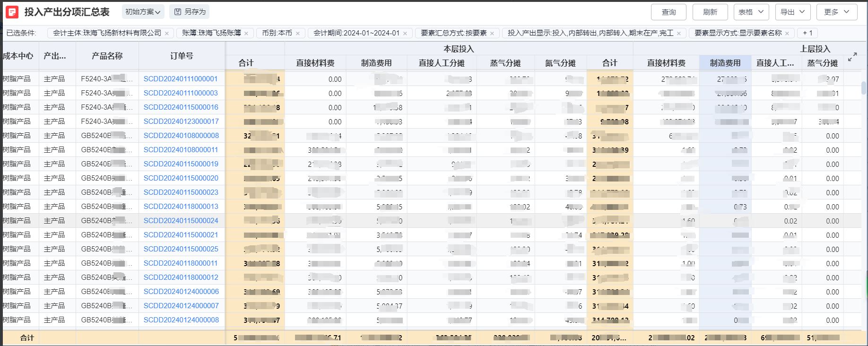Remove the 账簿 filter condition tag
Image resolution: width=868 pixels, height=346 pixels.
click(246, 34)
